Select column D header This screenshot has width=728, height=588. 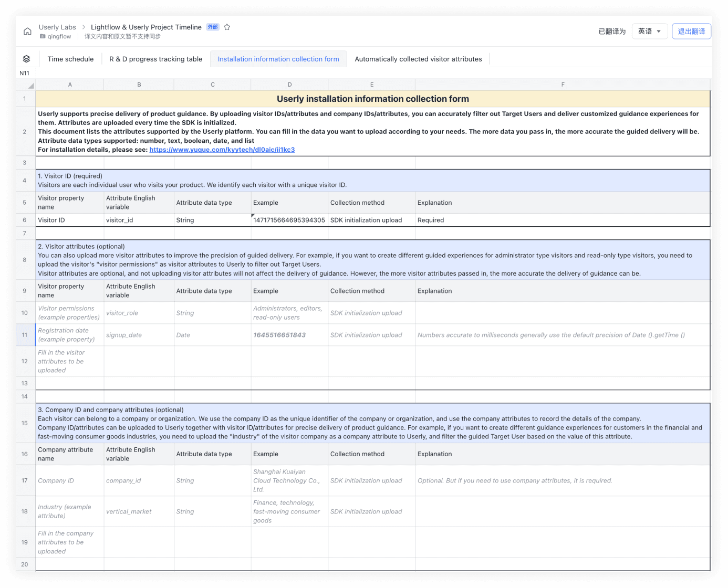[x=289, y=85]
